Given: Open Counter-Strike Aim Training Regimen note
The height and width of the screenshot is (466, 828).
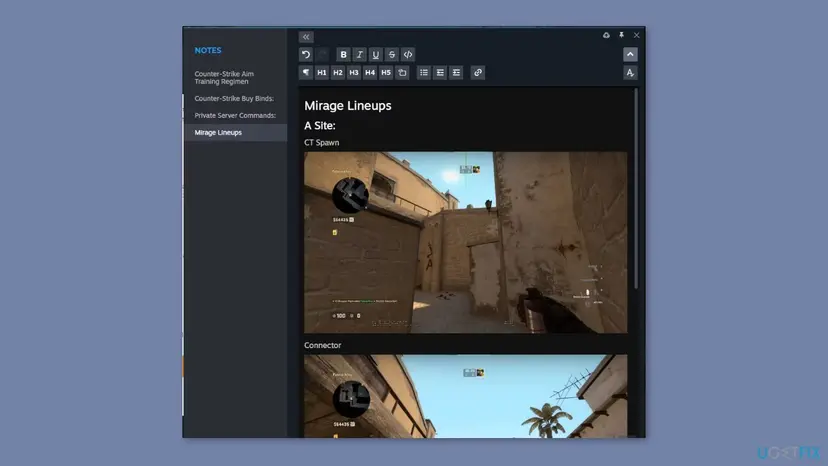Looking at the screenshot, I should [236, 78].
